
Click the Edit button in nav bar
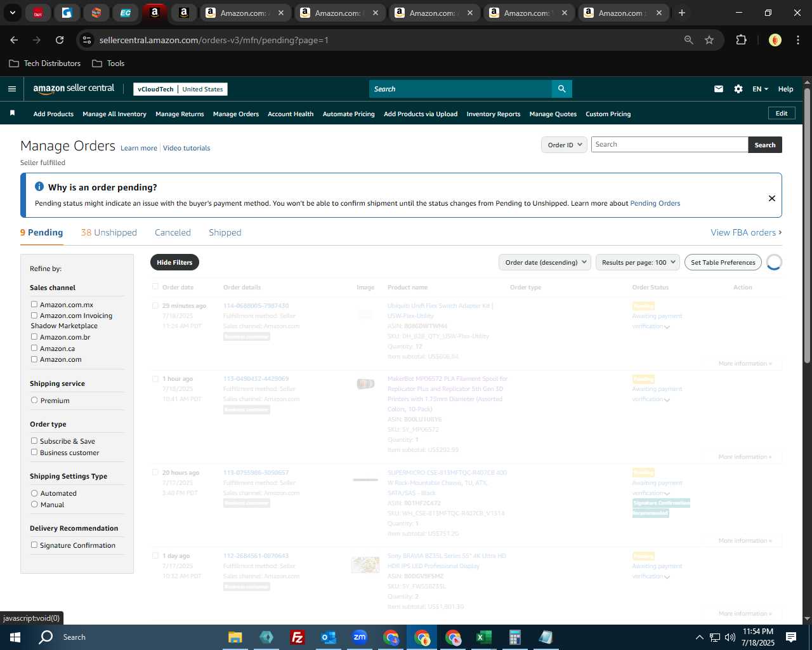782,113
